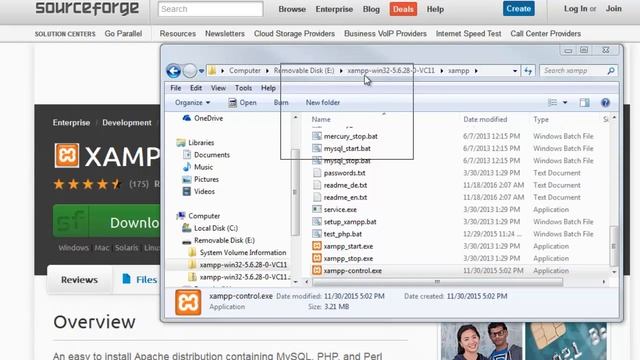640x360 pixels.
Task: Select setup_xampp.bat file icon
Action: (317, 221)
